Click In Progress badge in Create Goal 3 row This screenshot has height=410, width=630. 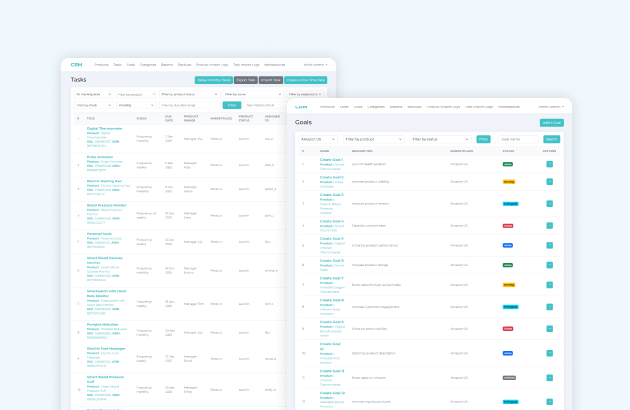(511, 204)
